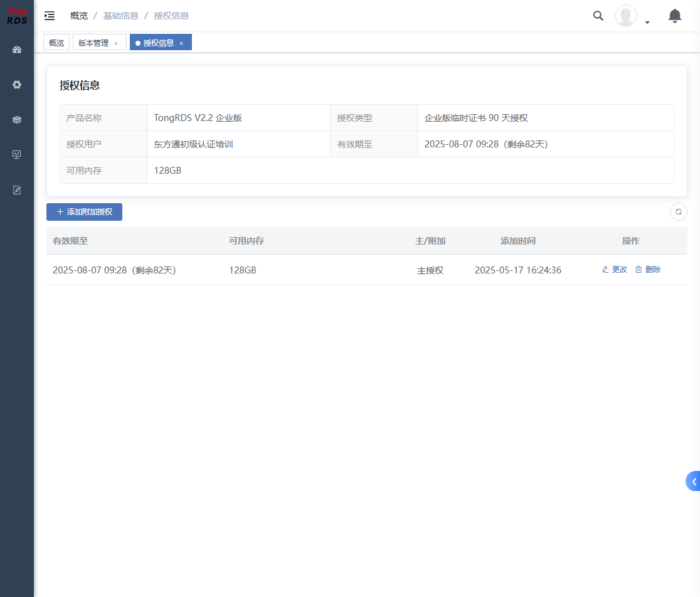
Task: Close the 版本管理 tab
Action: click(116, 43)
